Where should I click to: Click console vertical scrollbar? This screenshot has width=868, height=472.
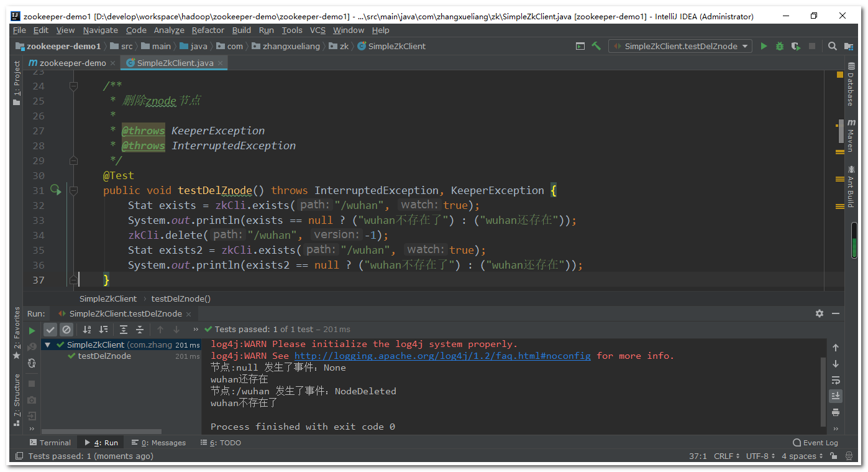pos(823,391)
